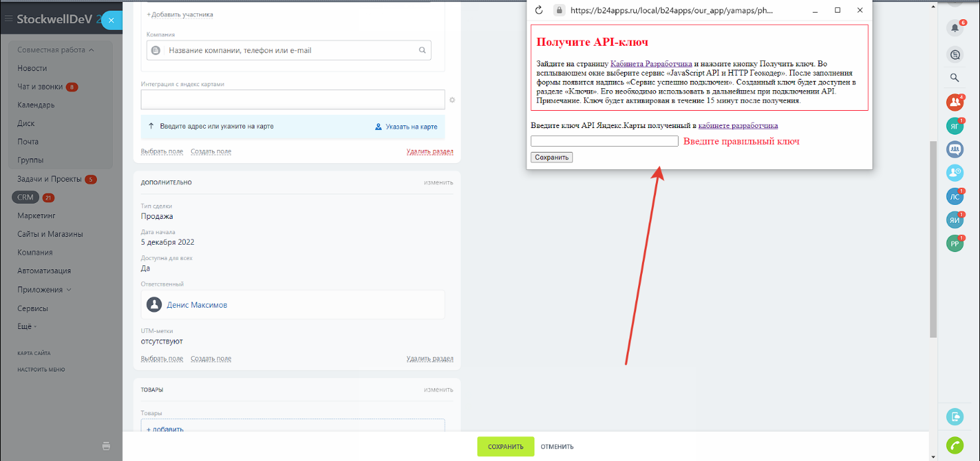Open the orange group chat avatar
This screenshot has width=980, height=461.
(955, 102)
